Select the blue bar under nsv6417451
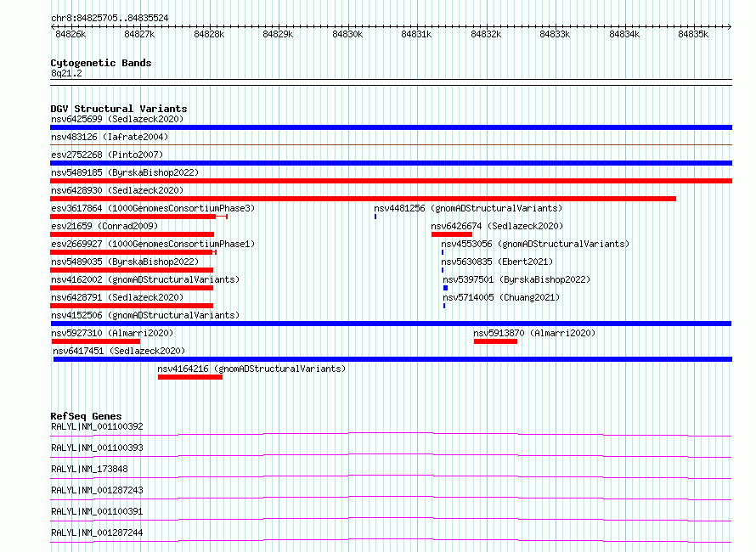 [x=392, y=359]
